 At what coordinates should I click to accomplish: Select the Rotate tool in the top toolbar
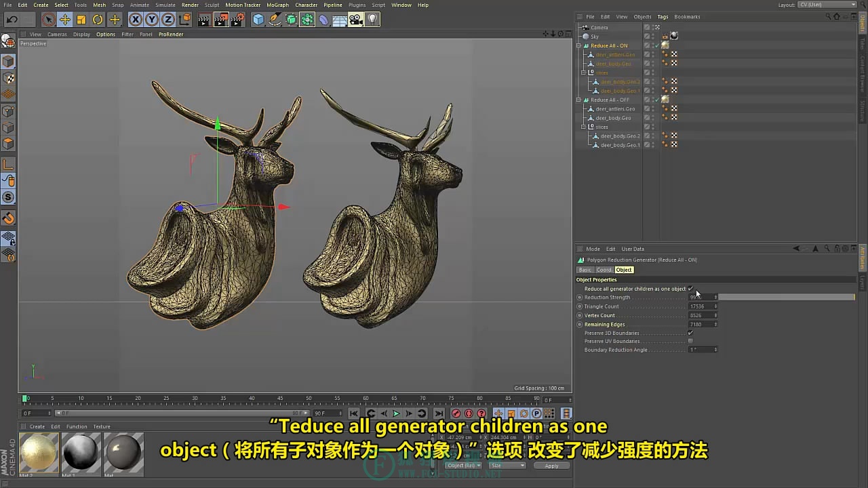(x=98, y=20)
